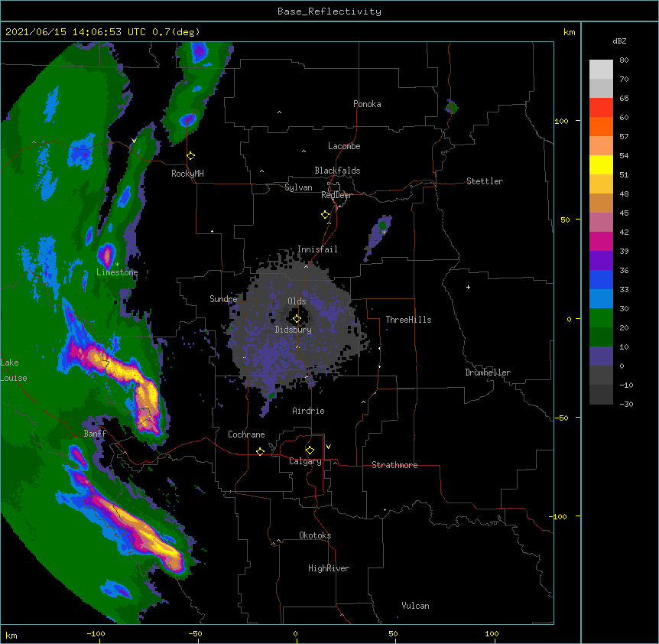Click the red swatch in dBZ legend

coord(601,108)
